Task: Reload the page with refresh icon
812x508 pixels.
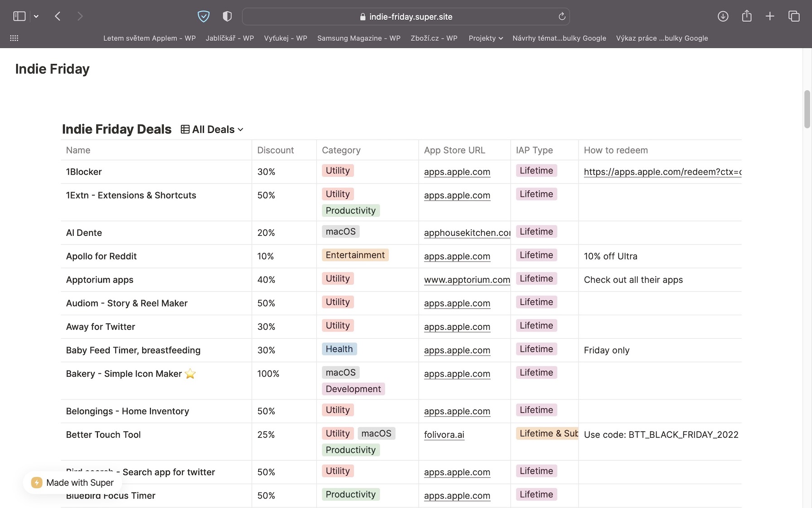Action: click(x=562, y=16)
